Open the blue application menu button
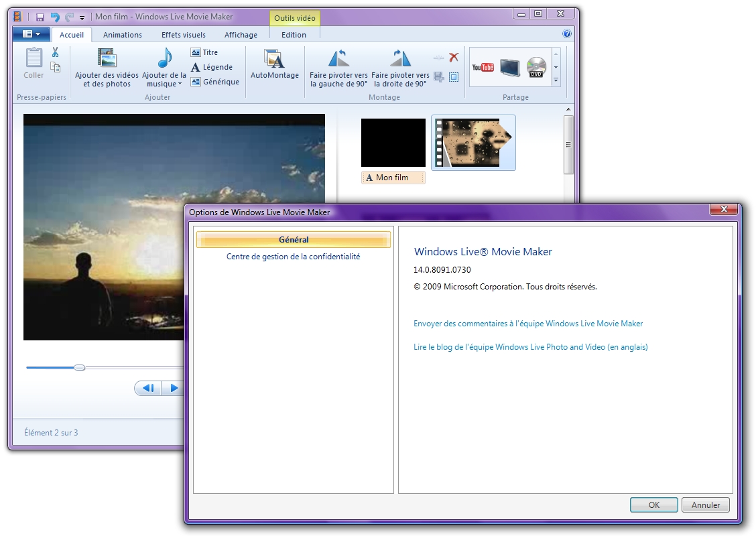Image resolution: width=756 pixels, height=536 pixels. point(31,34)
